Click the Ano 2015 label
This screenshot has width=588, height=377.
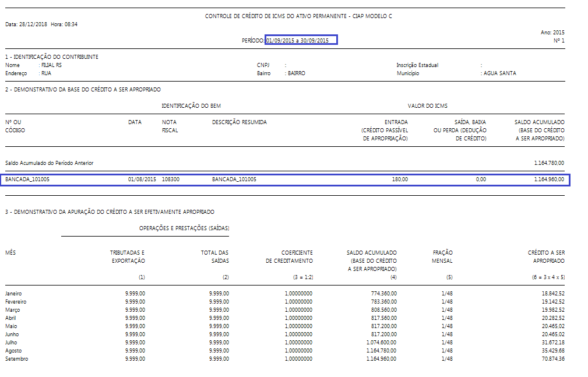pos(552,33)
